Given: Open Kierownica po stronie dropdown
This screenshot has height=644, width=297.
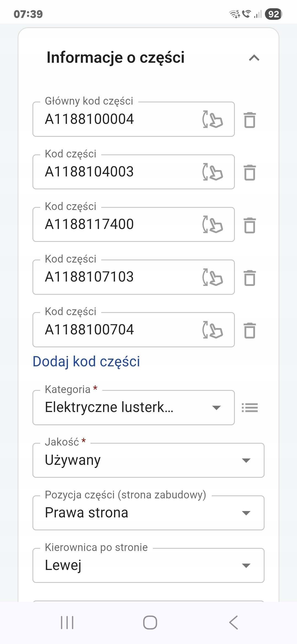Looking at the screenshot, I should tap(148, 565).
